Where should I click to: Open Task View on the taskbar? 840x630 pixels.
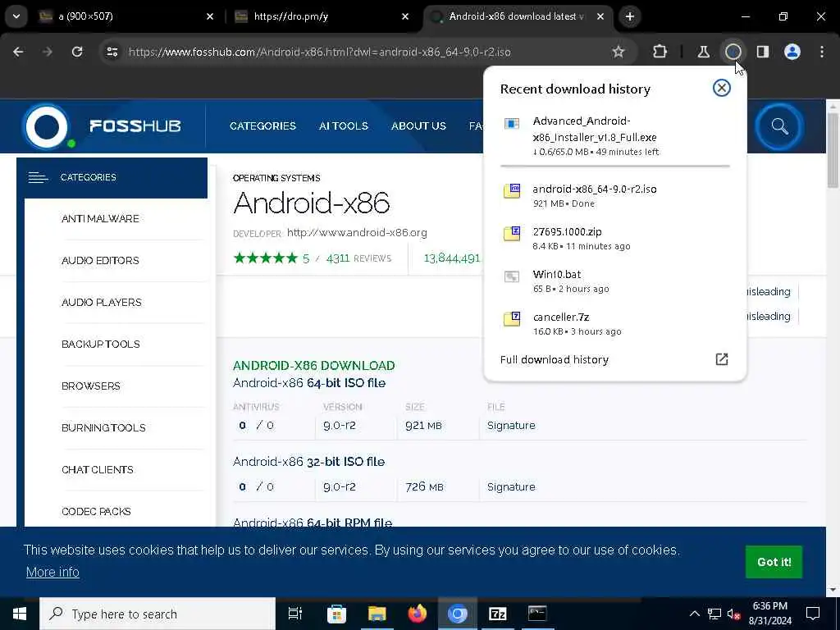295,614
